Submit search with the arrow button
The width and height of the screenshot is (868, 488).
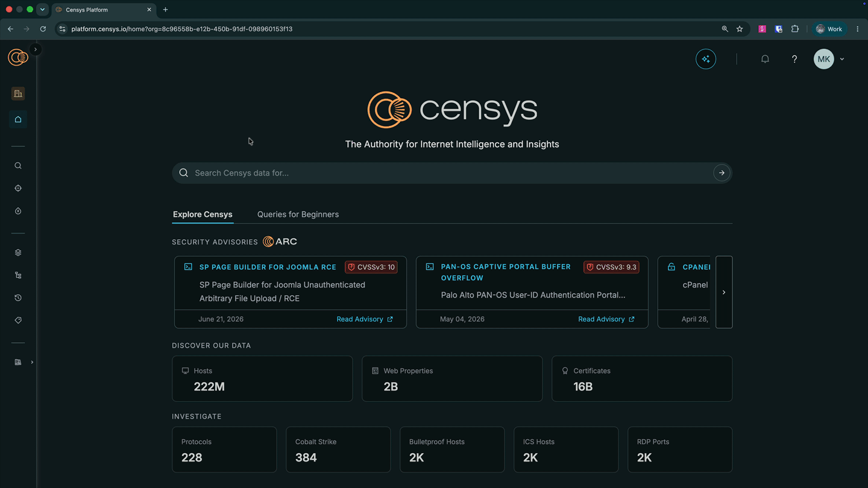pos(722,173)
